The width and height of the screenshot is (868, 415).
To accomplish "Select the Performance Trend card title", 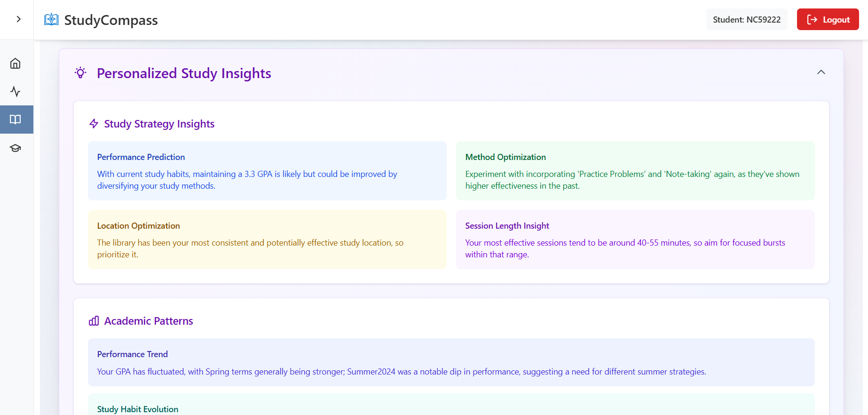I will pyautogui.click(x=133, y=354).
